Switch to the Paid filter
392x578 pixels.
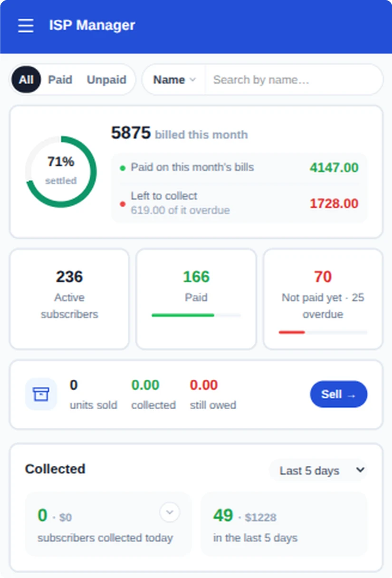(60, 79)
